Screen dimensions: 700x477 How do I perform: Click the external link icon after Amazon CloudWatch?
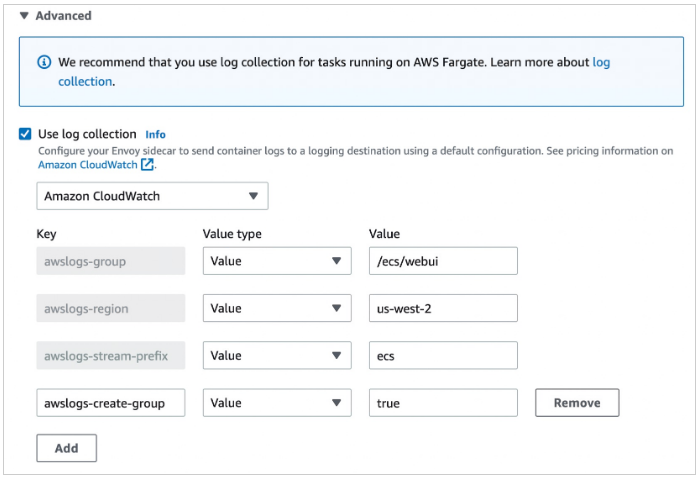147,165
